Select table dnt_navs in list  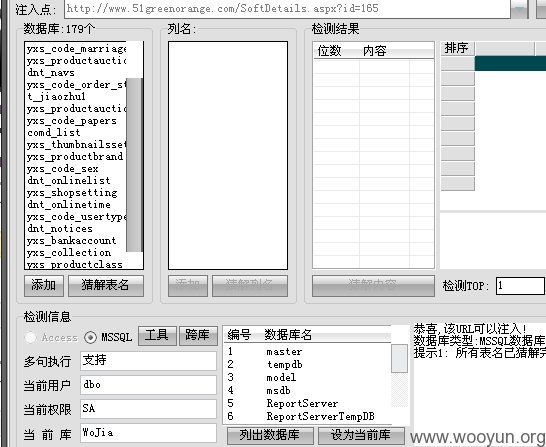tap(51, 73)
